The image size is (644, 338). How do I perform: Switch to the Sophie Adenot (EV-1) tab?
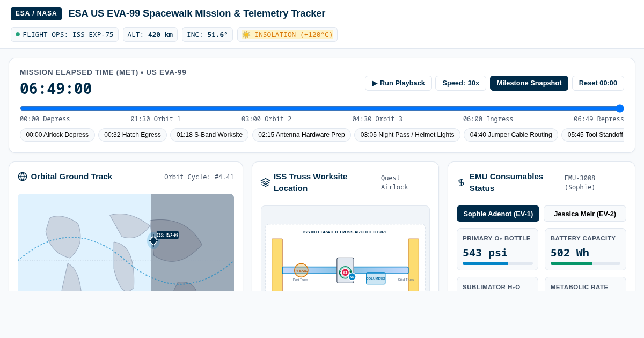coord(498,214)
